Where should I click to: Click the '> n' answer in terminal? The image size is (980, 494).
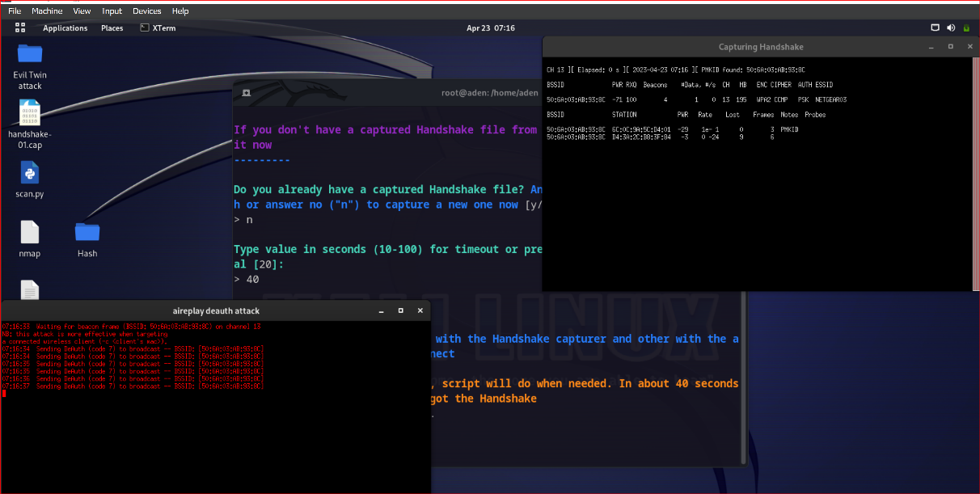tap(243, 219)
